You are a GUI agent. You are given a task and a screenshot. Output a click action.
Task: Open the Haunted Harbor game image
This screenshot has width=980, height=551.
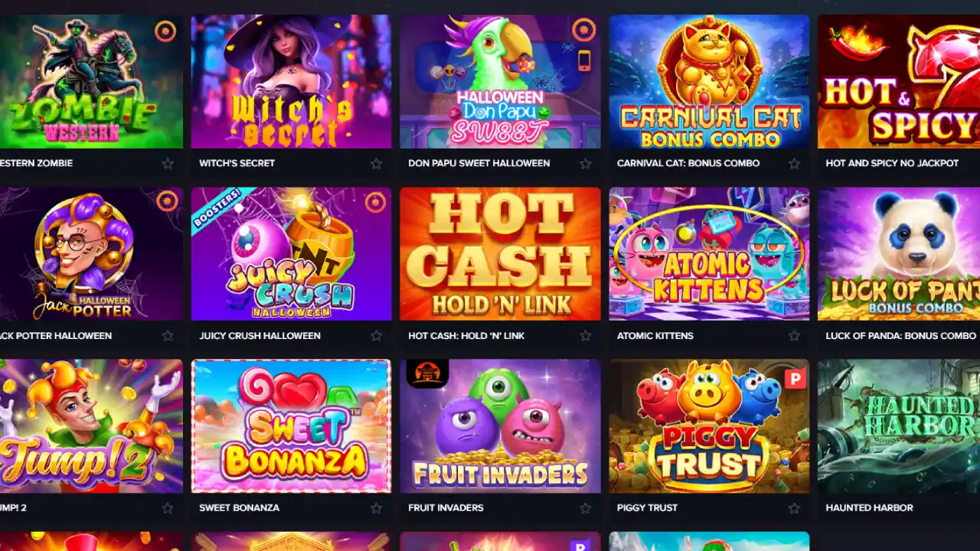coord(899,425)
